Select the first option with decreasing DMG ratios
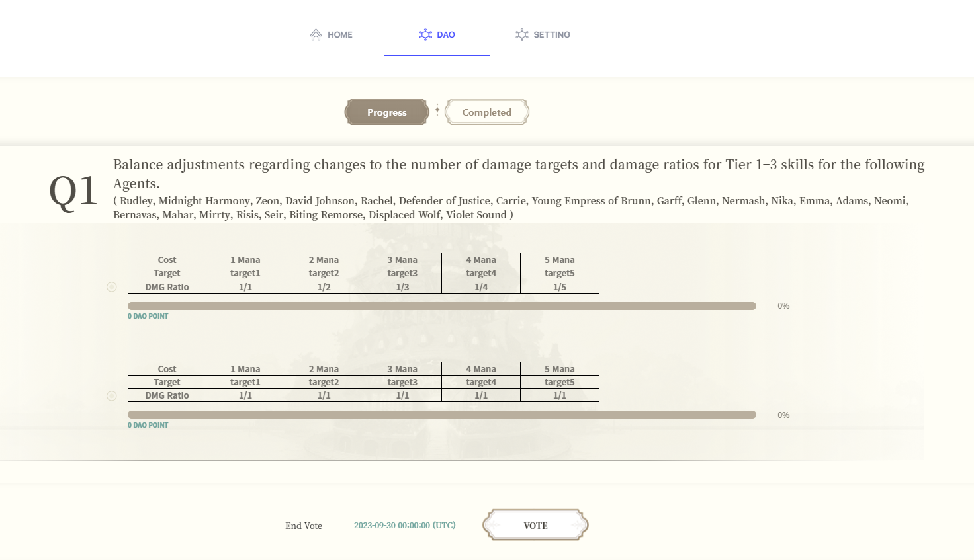974x560 pixels. point(112,287)
